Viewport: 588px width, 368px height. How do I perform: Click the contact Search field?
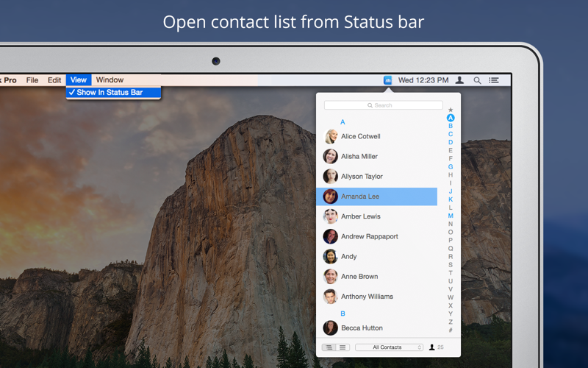coord(383,105)
